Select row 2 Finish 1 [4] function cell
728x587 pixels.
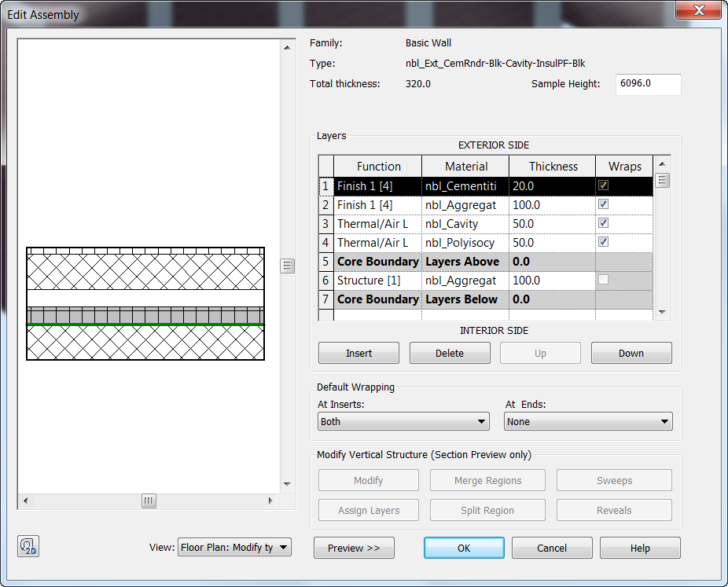378,205
